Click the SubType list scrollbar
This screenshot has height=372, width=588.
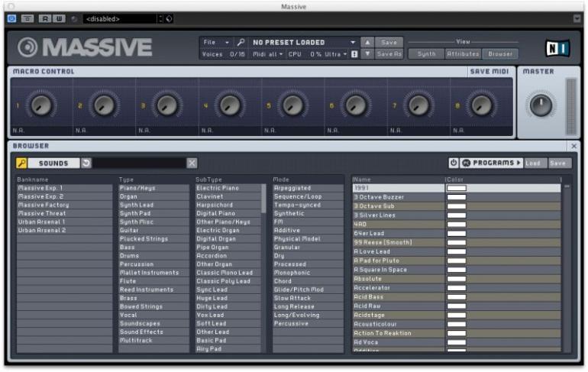coord(263,199)
